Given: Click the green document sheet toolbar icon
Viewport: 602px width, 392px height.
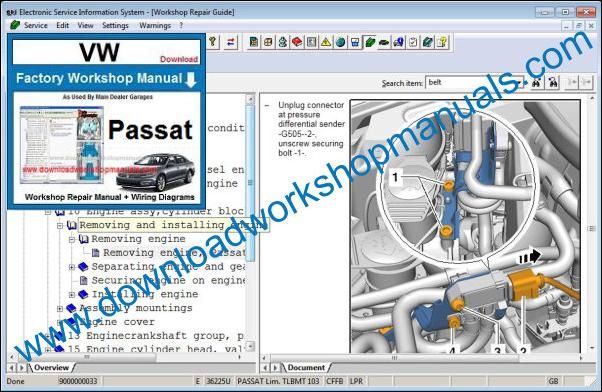Looking at the screenshot, I should (x=253, y=42).
